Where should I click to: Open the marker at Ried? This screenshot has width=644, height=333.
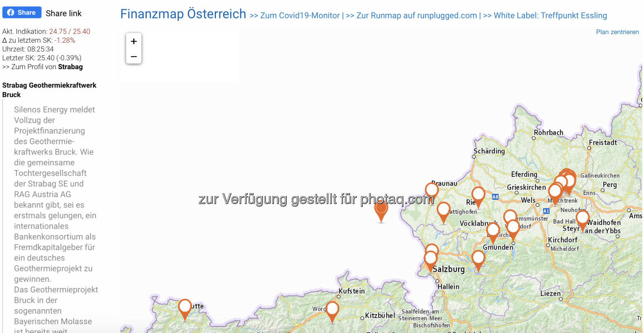(478, 196)
